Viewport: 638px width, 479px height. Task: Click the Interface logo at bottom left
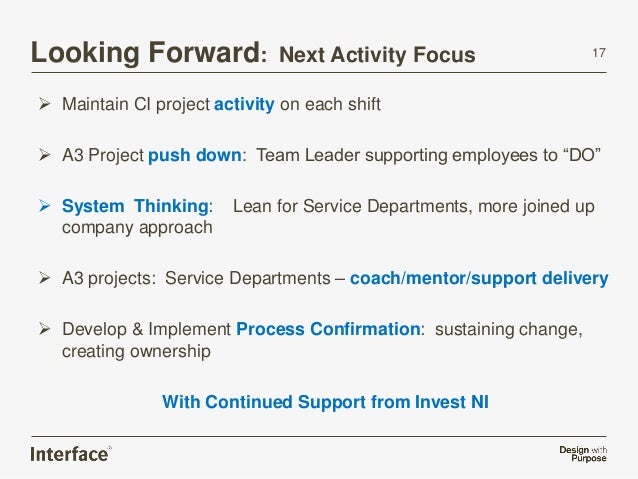point(71,454)
